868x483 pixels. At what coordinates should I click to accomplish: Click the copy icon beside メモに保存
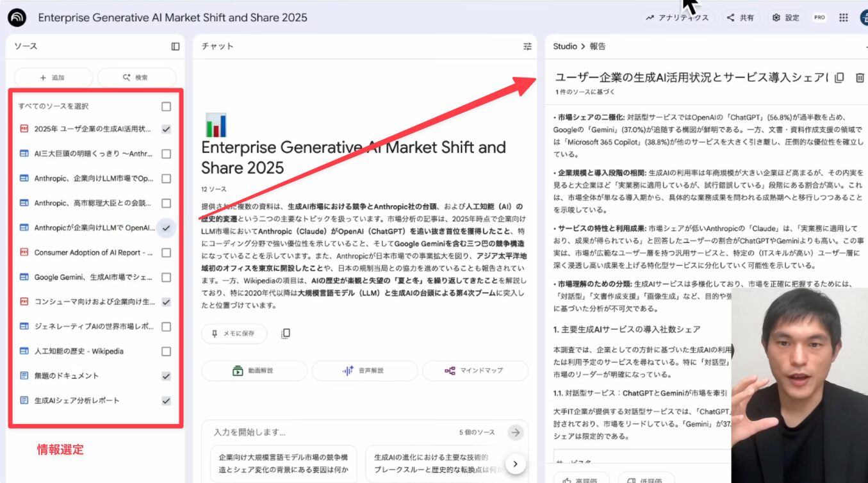click(286, 334)
